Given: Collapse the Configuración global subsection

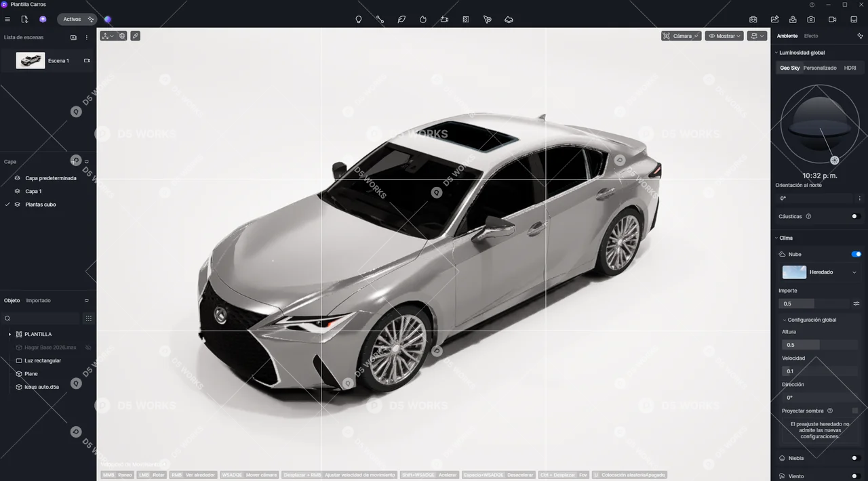Looking at the screenshot, I should point(785,320).
